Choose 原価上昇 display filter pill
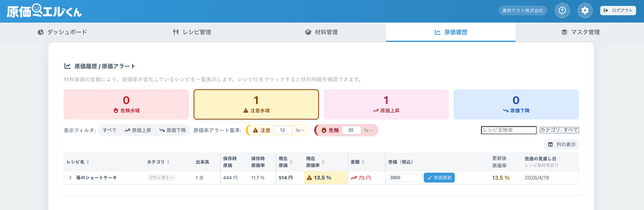The width and height of the screenshot is (644, 210). tap(138, 130)
